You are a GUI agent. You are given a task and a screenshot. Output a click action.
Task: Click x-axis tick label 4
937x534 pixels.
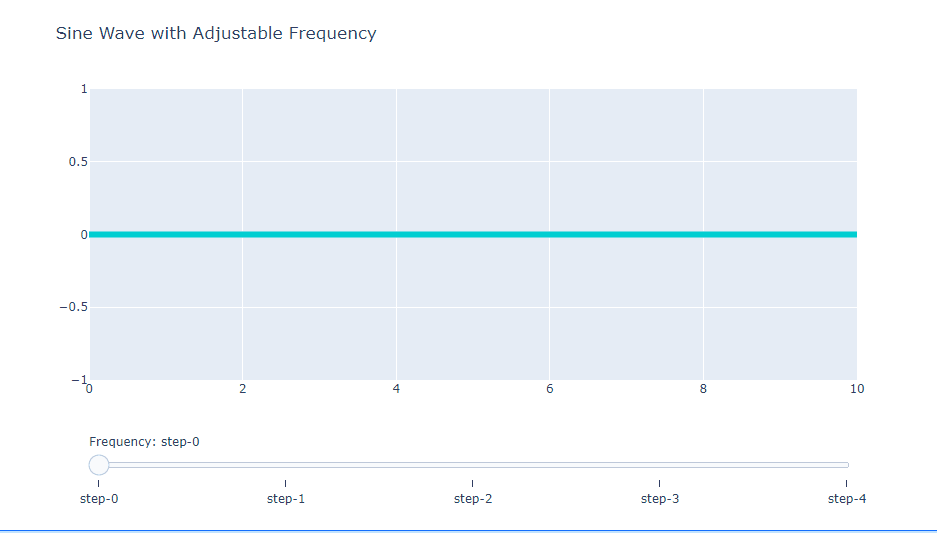397,389
